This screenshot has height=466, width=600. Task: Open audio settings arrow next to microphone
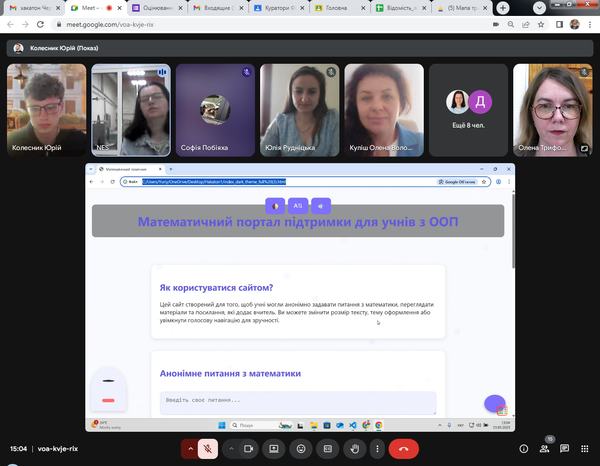point(188,449)
